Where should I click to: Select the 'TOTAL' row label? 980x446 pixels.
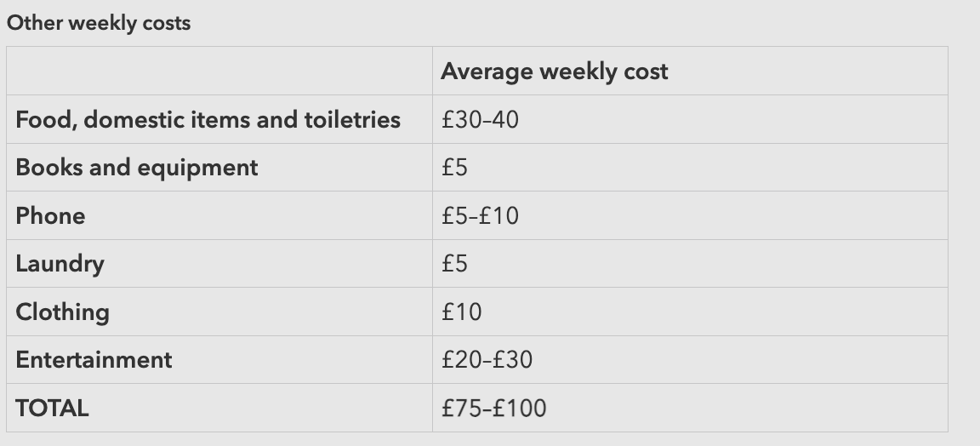click(x=52, y=409)
